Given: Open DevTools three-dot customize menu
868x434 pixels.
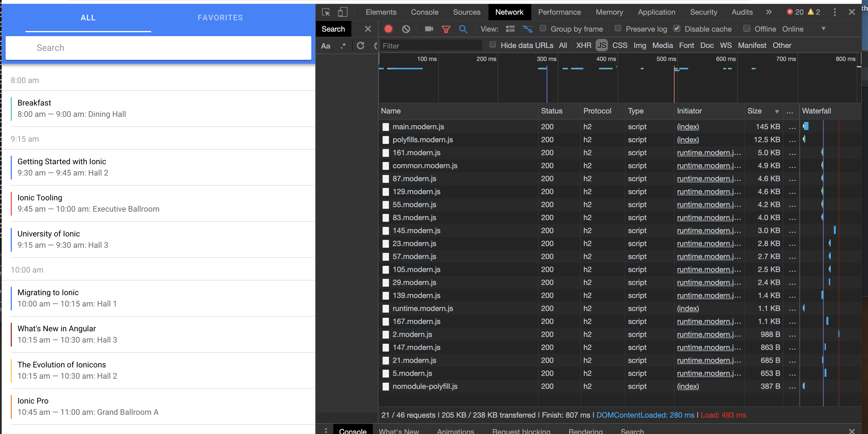Looking at the screenshot, I should (834, 12).
